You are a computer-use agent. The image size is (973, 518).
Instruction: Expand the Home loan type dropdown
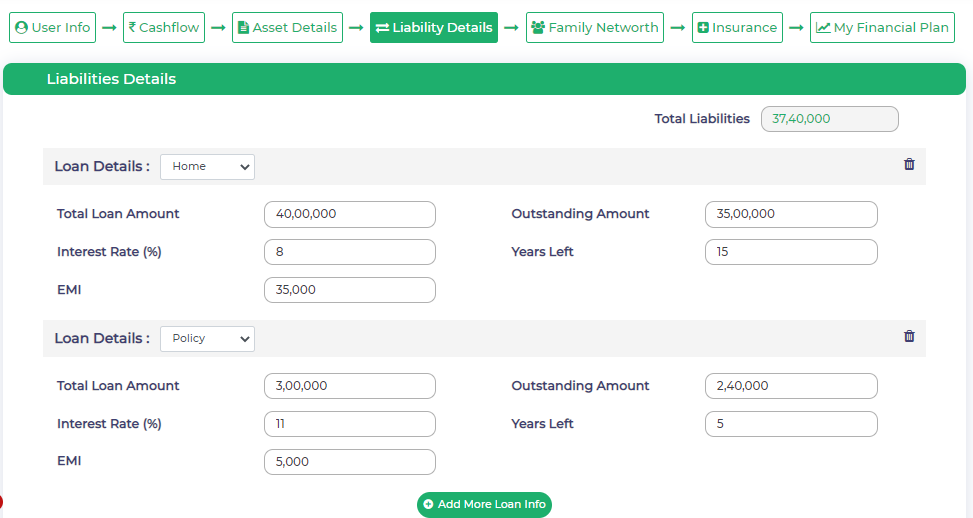tap(207, 167)
